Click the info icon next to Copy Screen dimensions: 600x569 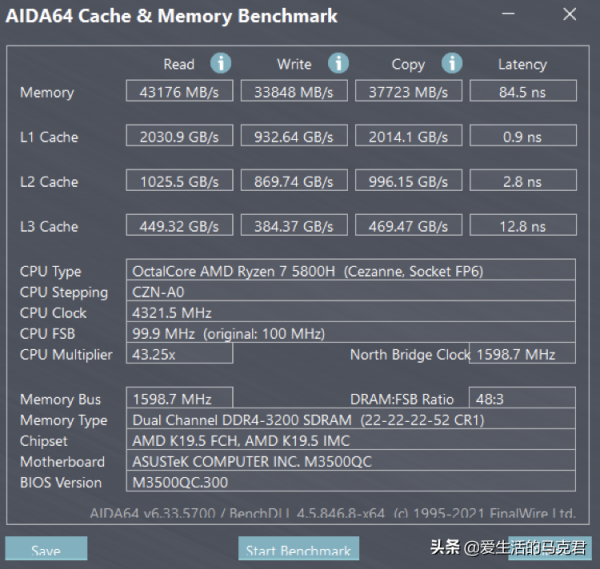452,64
